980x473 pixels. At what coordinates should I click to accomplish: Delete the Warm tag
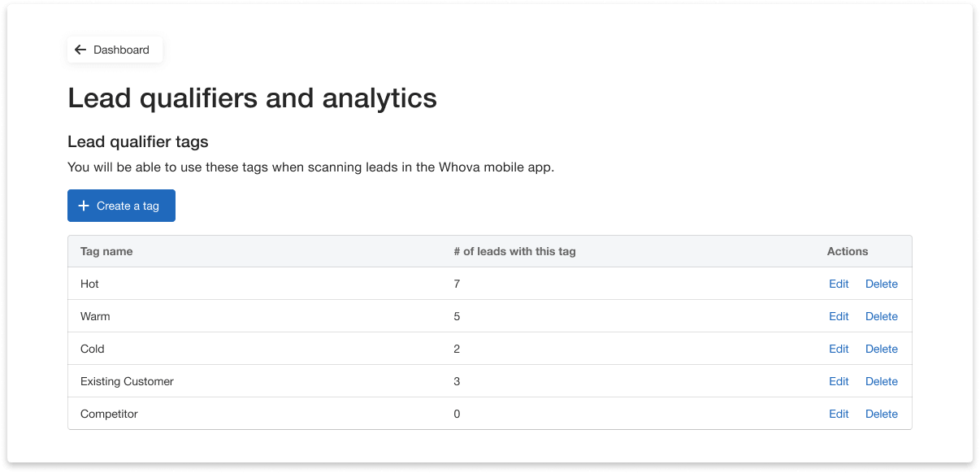point(881,316)
